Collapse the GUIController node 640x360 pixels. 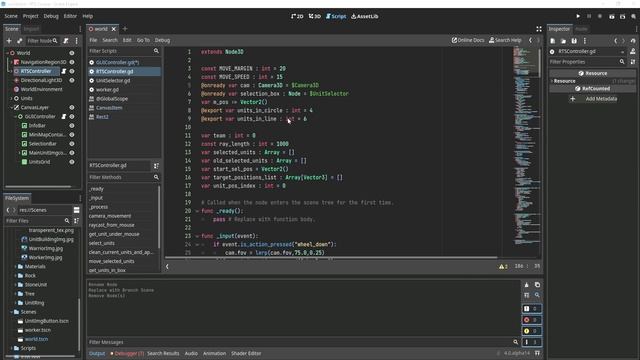click(16, 117)
